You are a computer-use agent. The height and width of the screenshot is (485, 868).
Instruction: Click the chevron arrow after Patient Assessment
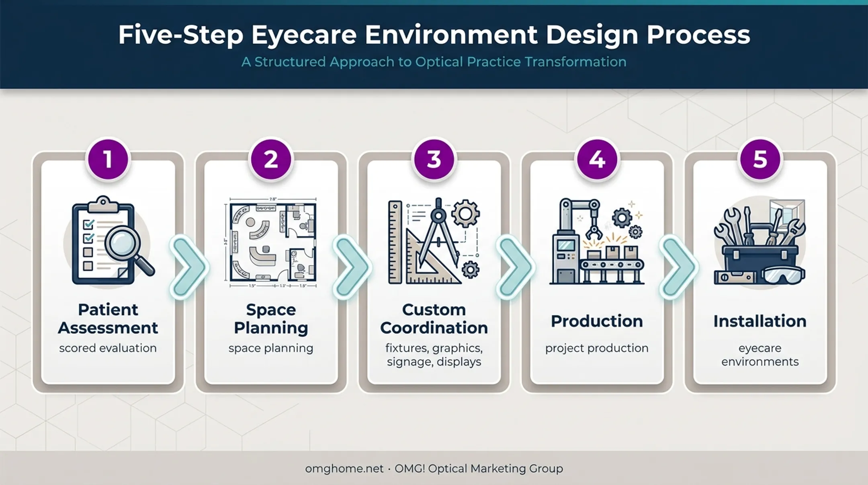coord(189,267)
